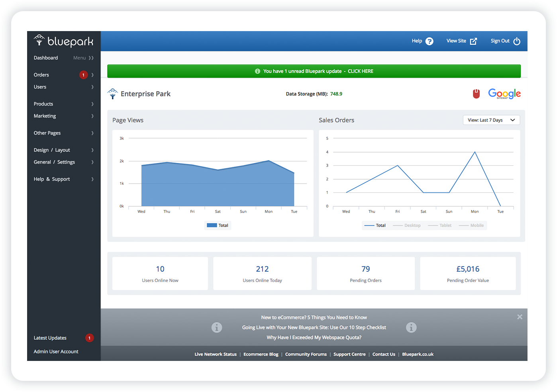The image size is (557, 392).
Task: Open the Google Sitemap logo
Action: pyautogui.click(x=504, y=94)
